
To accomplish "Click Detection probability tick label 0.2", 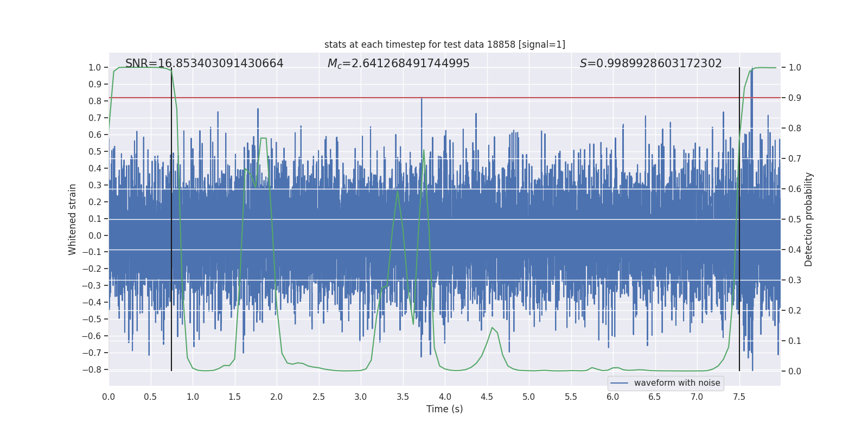I will 795,311.
